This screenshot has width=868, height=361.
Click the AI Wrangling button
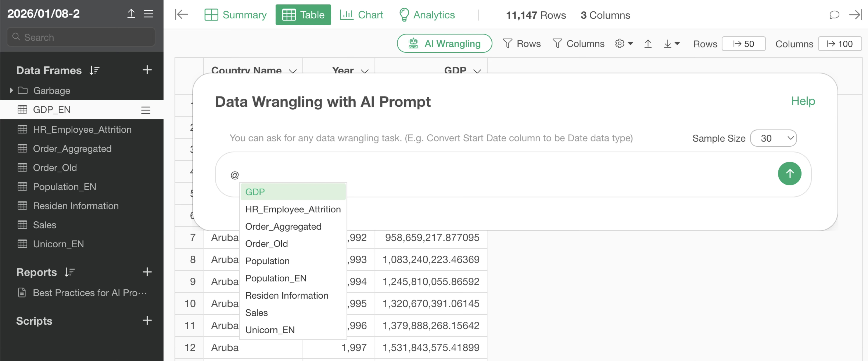444,44
